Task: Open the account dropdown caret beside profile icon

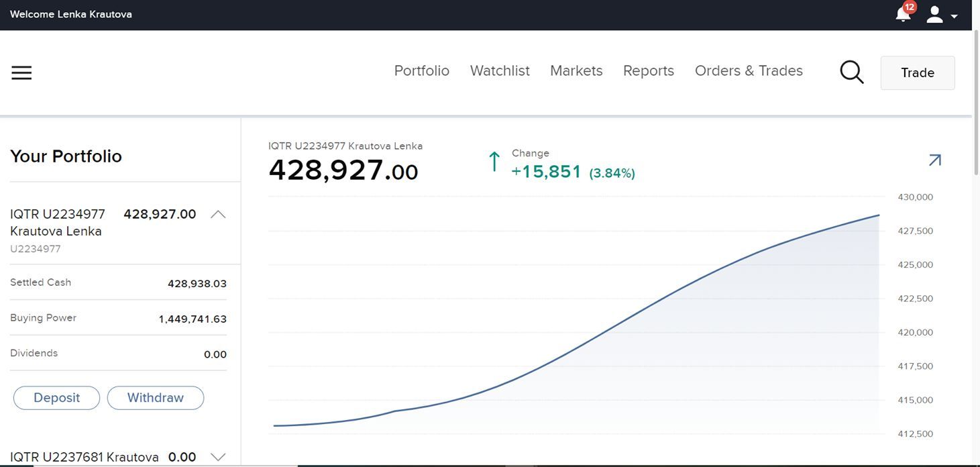Action: point(954,16)
